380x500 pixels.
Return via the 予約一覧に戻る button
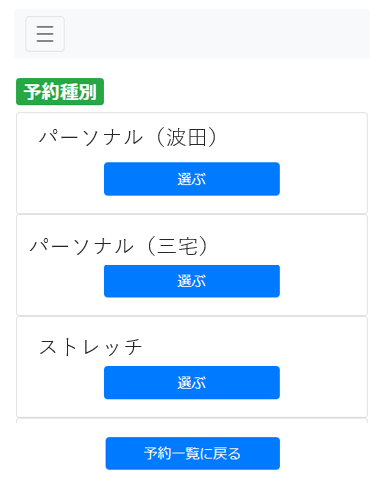click(193, 453)
